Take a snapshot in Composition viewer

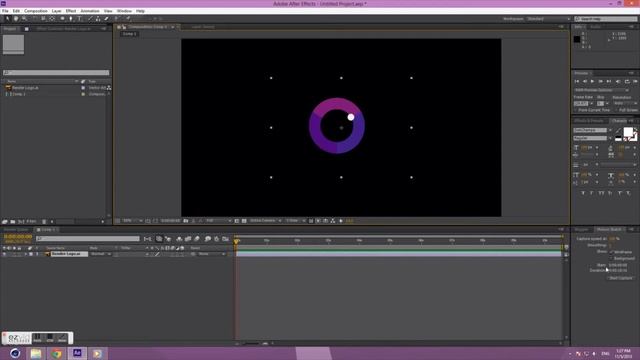[x=186, y=221]
